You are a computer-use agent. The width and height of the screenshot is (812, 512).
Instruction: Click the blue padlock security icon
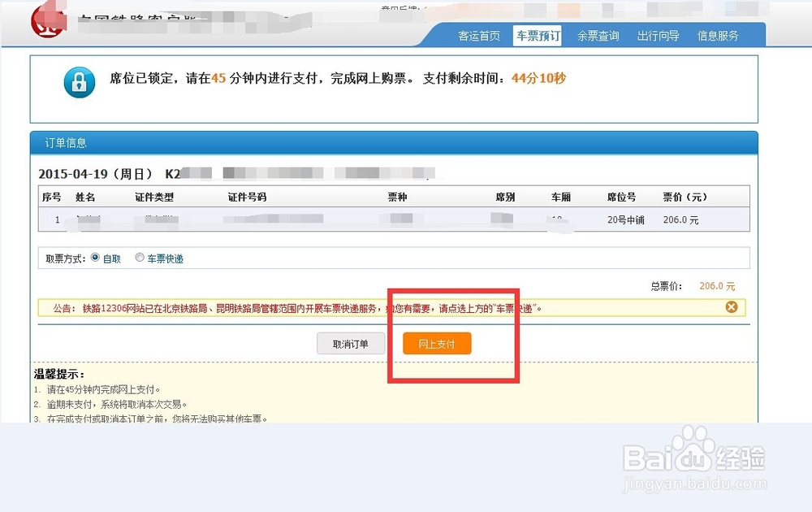tap(79, 82)
